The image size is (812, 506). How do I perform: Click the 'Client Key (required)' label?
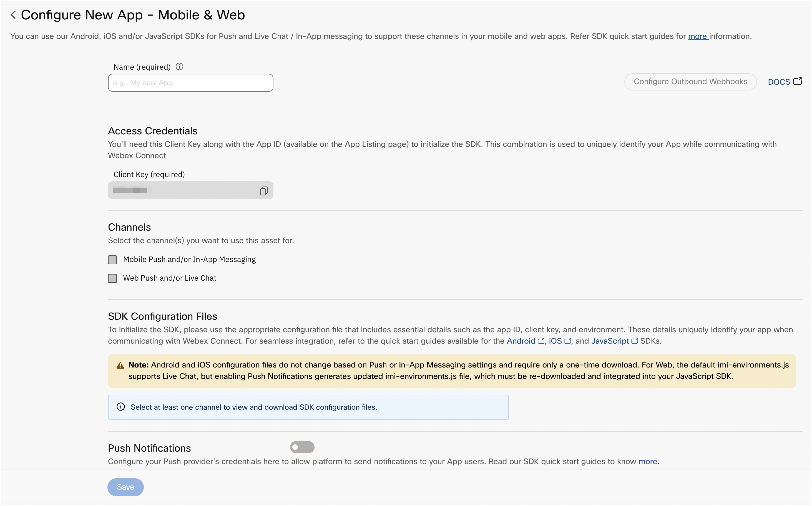coord(149,174)
